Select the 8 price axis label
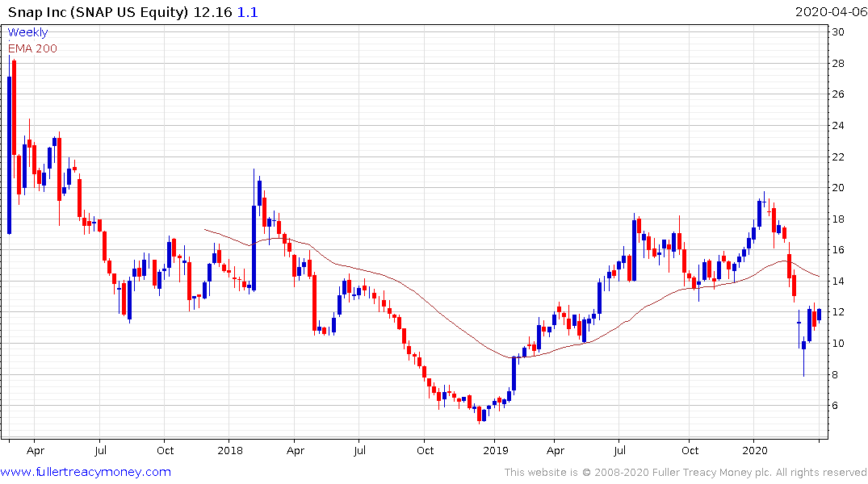 pos(835,374)
